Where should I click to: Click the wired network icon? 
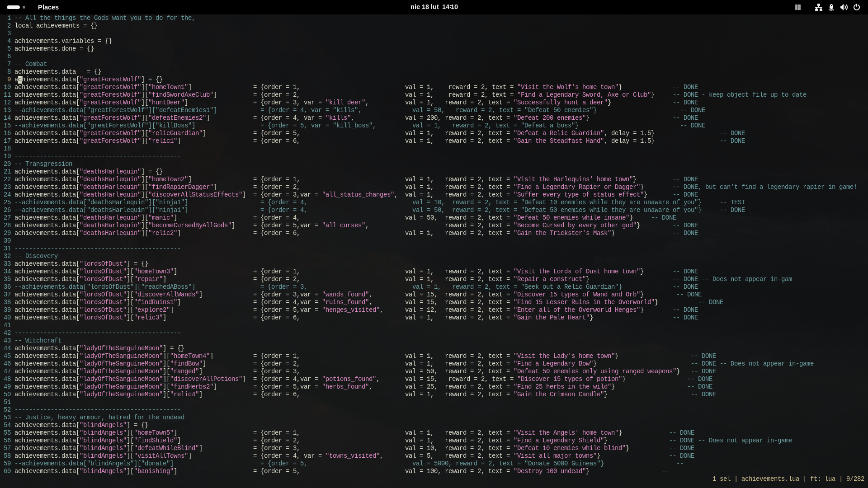(x=818, y=7)
